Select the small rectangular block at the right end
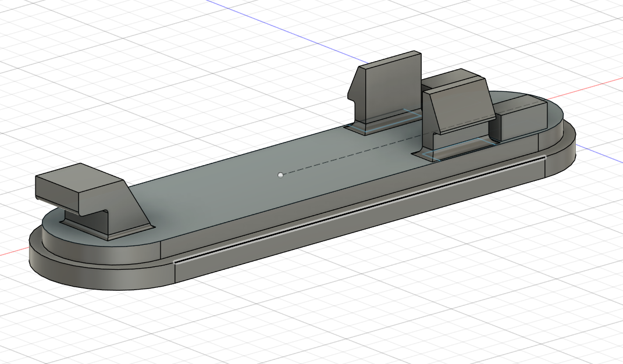The width and height of the screenshot is (623, 364). tap(522, 119)
